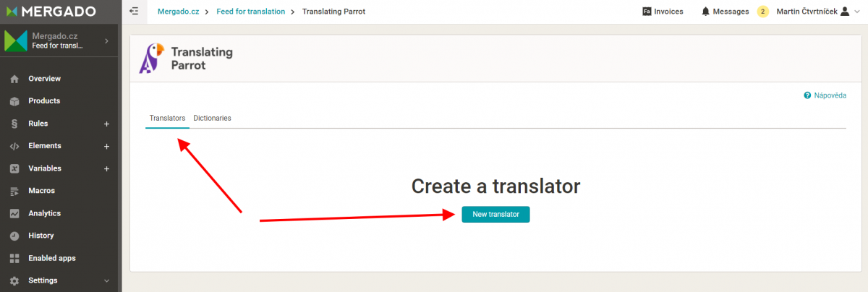Open Enabled apps grid icon
Viewport: 868px width, 292px height.
point(14,259)
